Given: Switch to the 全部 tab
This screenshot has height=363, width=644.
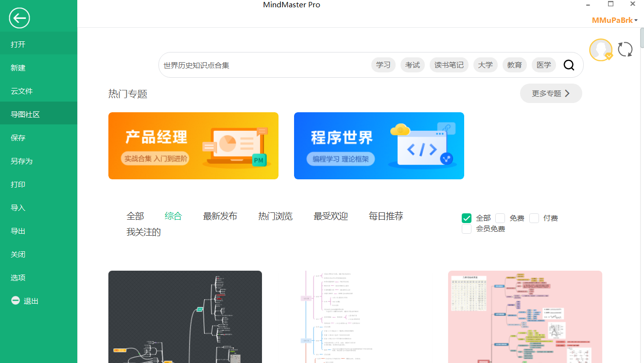Looking at the screenshot, I should 135,216.
